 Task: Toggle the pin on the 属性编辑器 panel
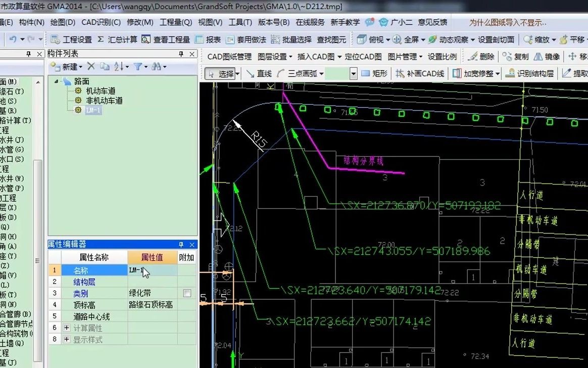coord(180,244)
